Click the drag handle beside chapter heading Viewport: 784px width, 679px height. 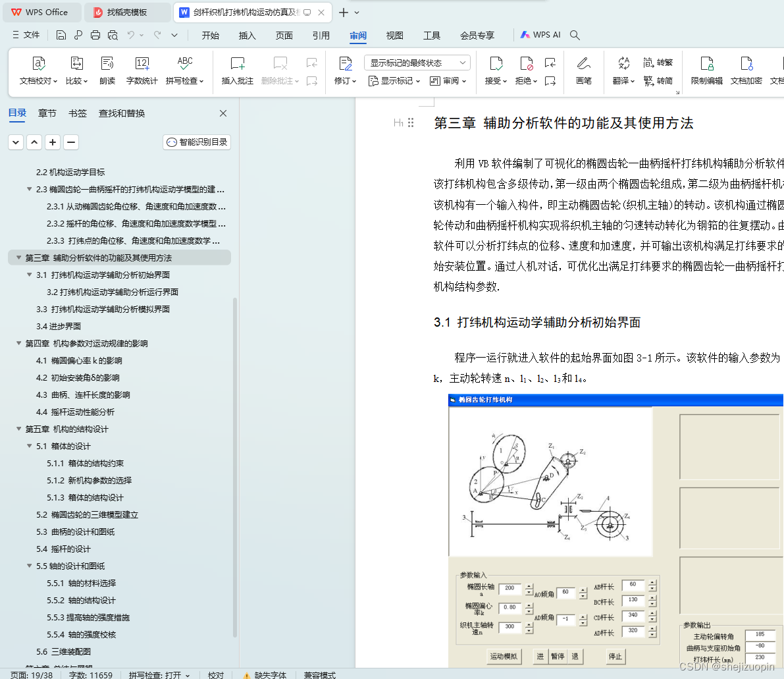click(411, 122)
